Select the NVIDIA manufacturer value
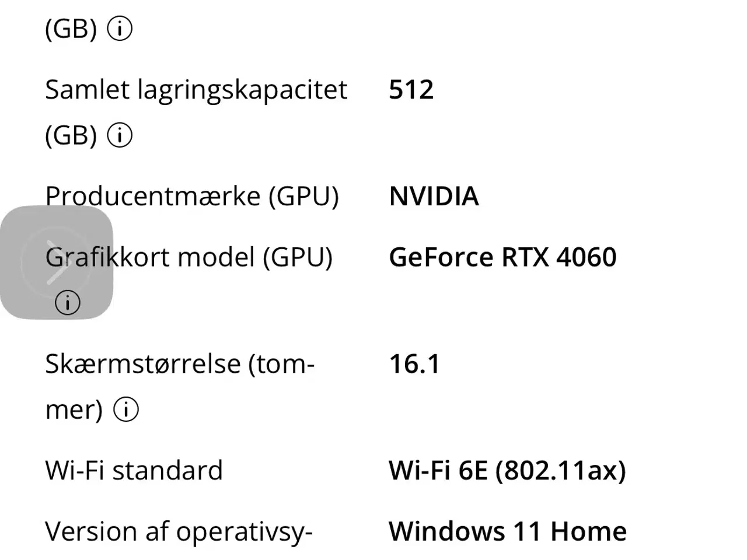Image resolution: width=747 pixels, height=560 pixels. click(434, 196)
